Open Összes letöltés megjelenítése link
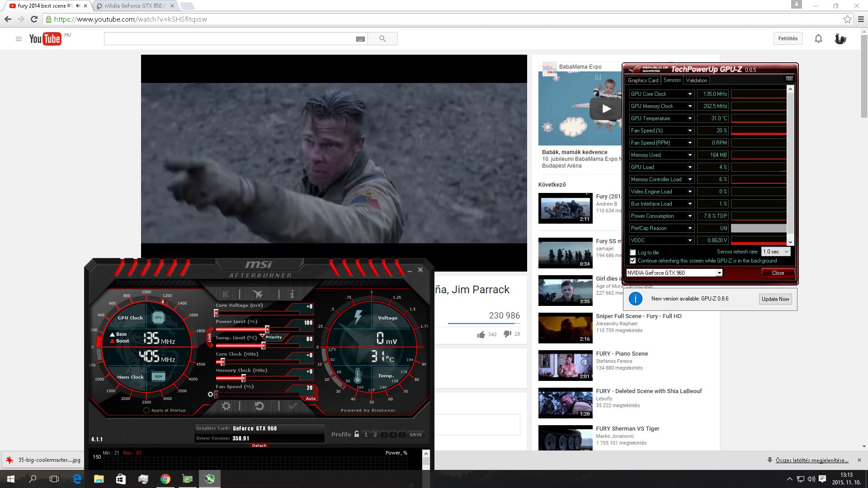Image resolution: width=868 pixels, height=488 pixels. [x=812, y=460]
